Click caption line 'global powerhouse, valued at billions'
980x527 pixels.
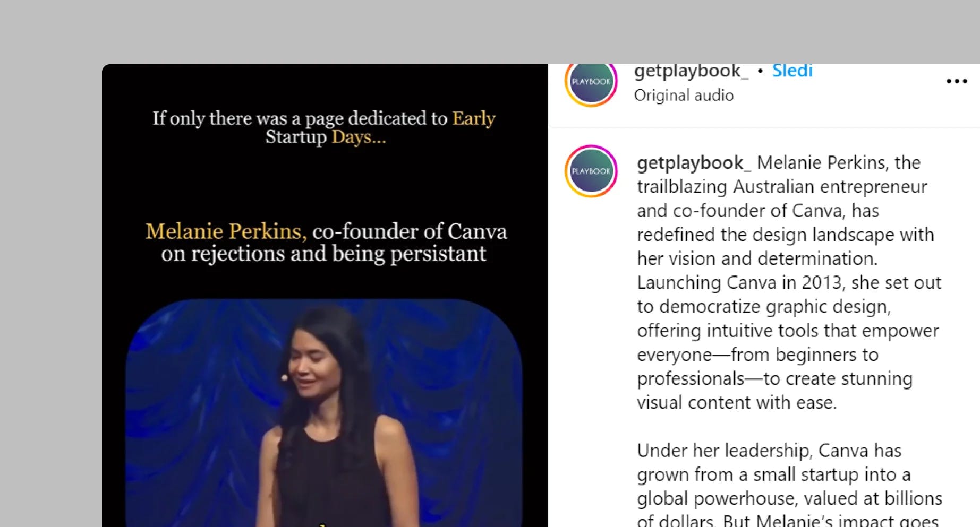click(x=789, y=499)
